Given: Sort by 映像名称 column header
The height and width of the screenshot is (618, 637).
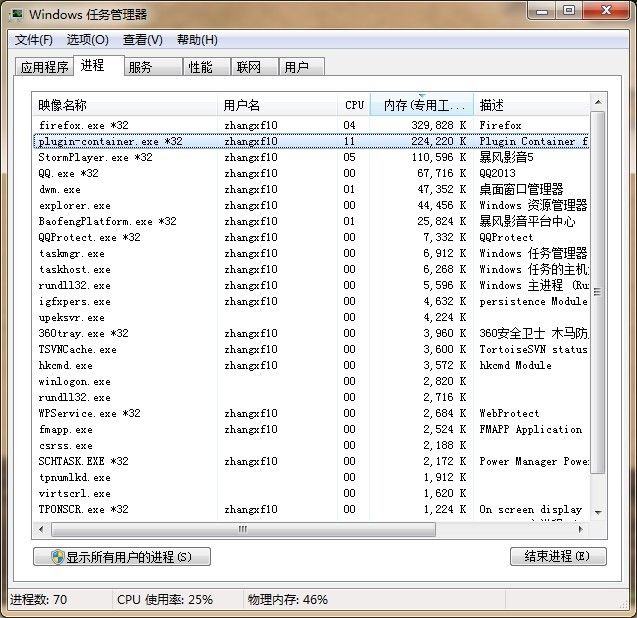Looking at the screenshot, I should (125, 105).
